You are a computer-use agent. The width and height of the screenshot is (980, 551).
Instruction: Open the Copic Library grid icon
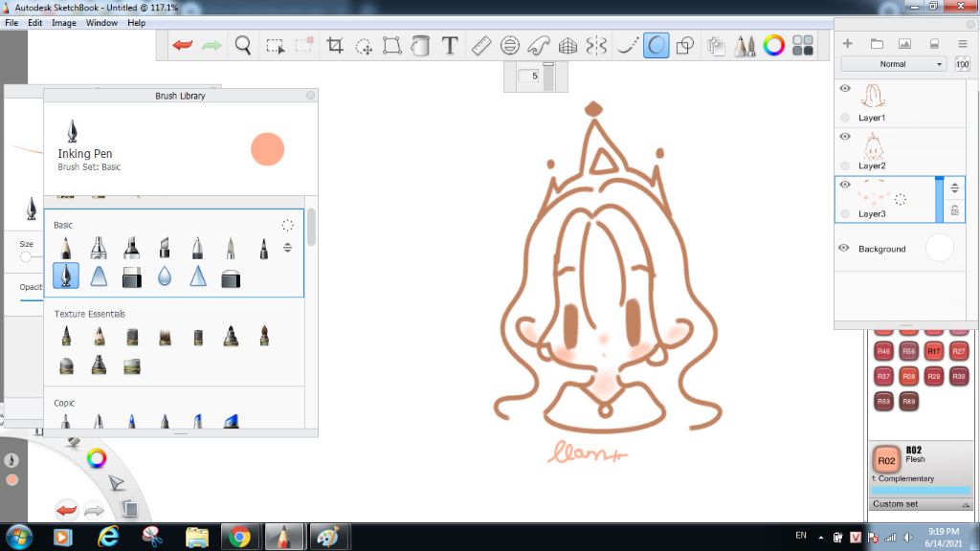pyautogui.click(x=803, y=46)
